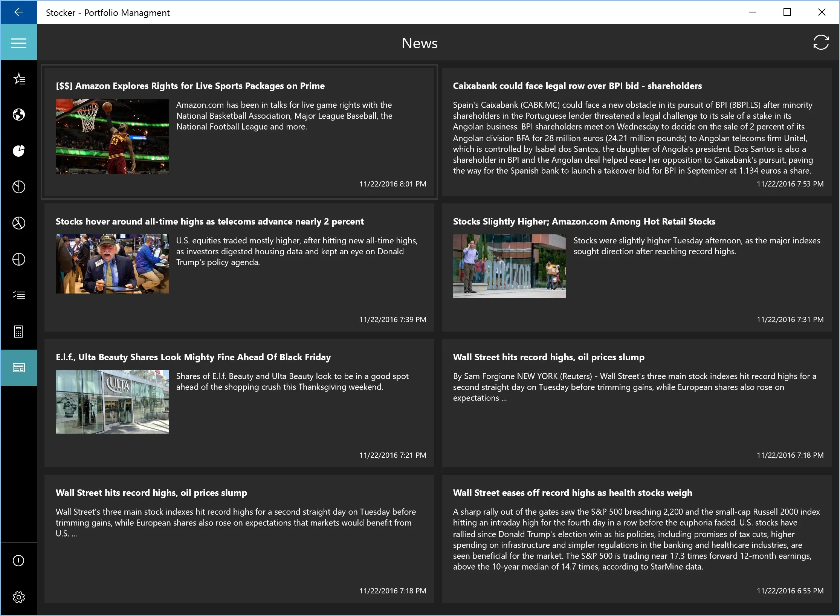This screenshot has height=616, width=840.
Task: Open the settings gear icon
Action: [x=18, y=597]
